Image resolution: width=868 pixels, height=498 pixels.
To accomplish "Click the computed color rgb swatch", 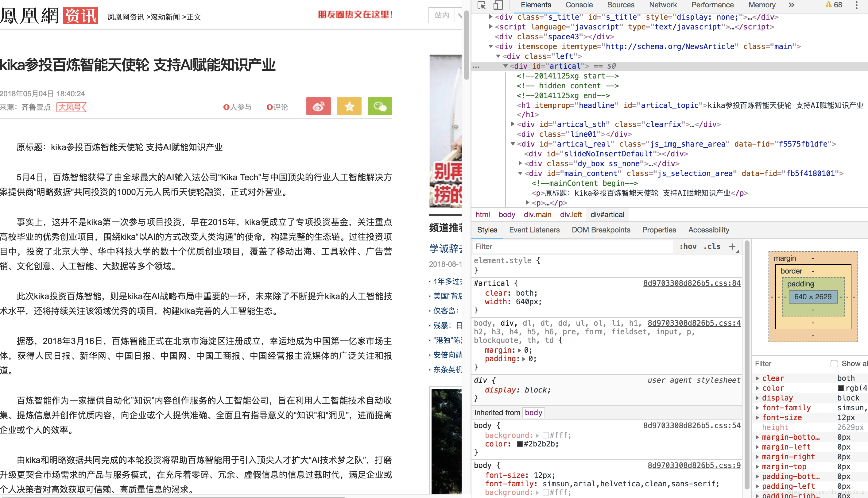I will [x=841, y=388].
